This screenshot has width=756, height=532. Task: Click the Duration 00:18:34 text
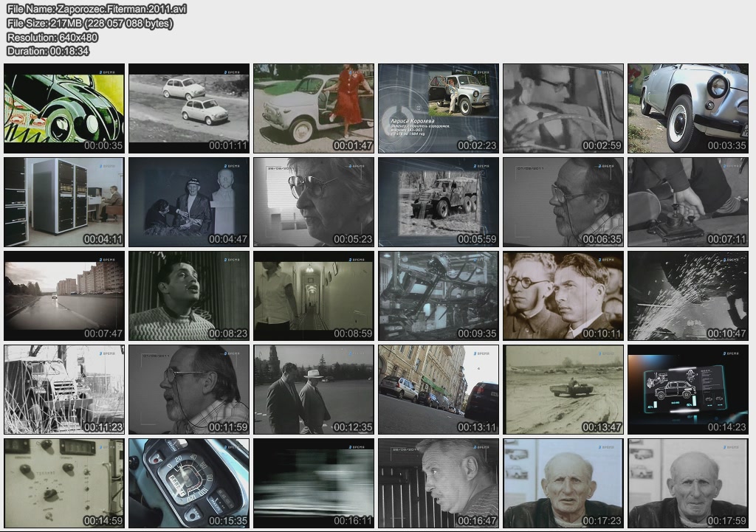point(48,51)
